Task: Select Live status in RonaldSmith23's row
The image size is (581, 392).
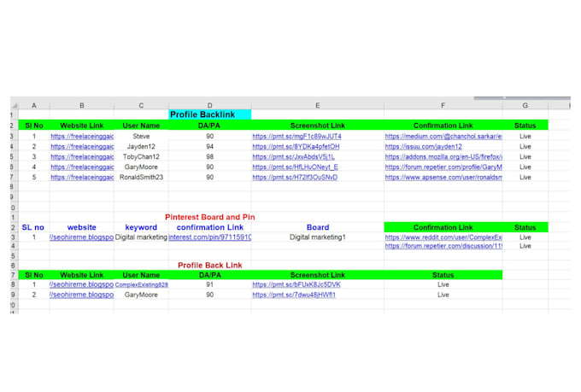Action: tap(525, 177)
